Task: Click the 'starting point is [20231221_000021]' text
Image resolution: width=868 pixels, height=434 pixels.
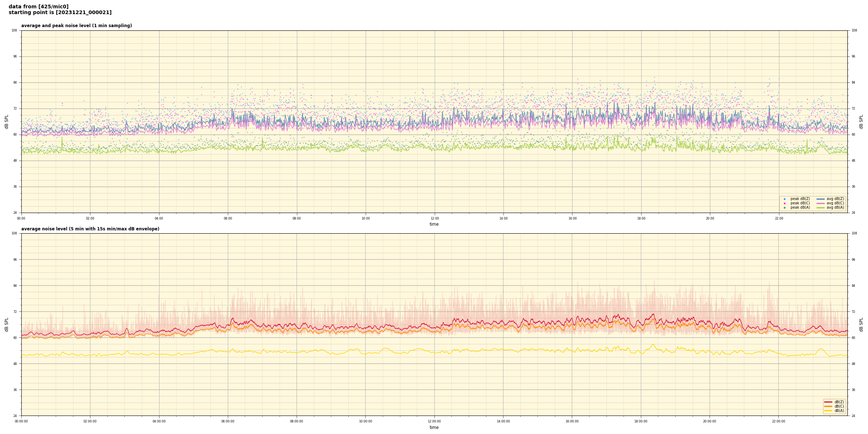Action: click(x=60, y=13)
